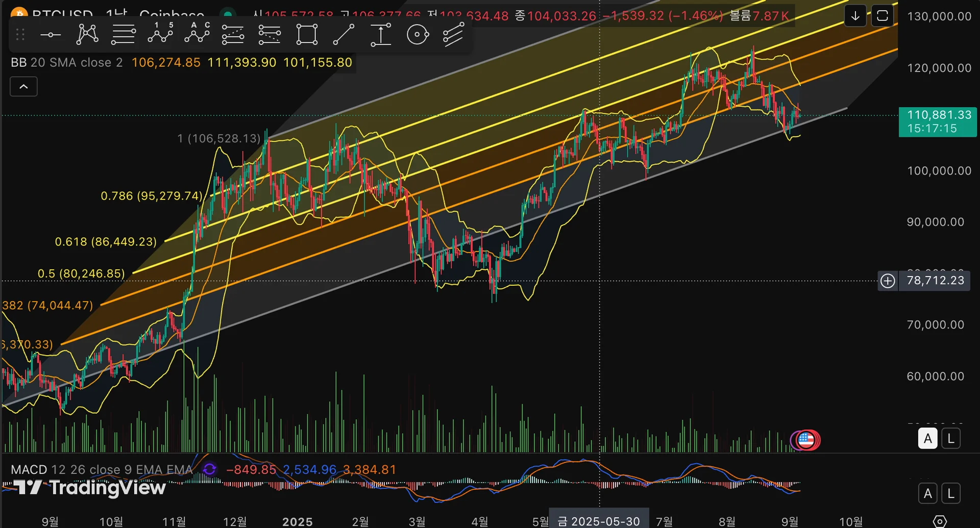This screenshot has height=528, width=980.
Task: Click the BB 20 SMA indicator label
Action: tap(67, 63)
